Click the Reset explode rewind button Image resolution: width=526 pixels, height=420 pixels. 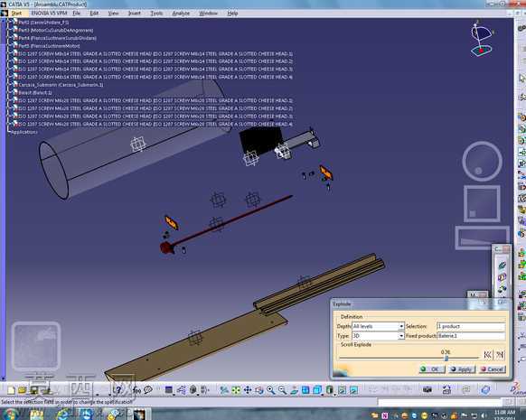click(x=487, y=355)
